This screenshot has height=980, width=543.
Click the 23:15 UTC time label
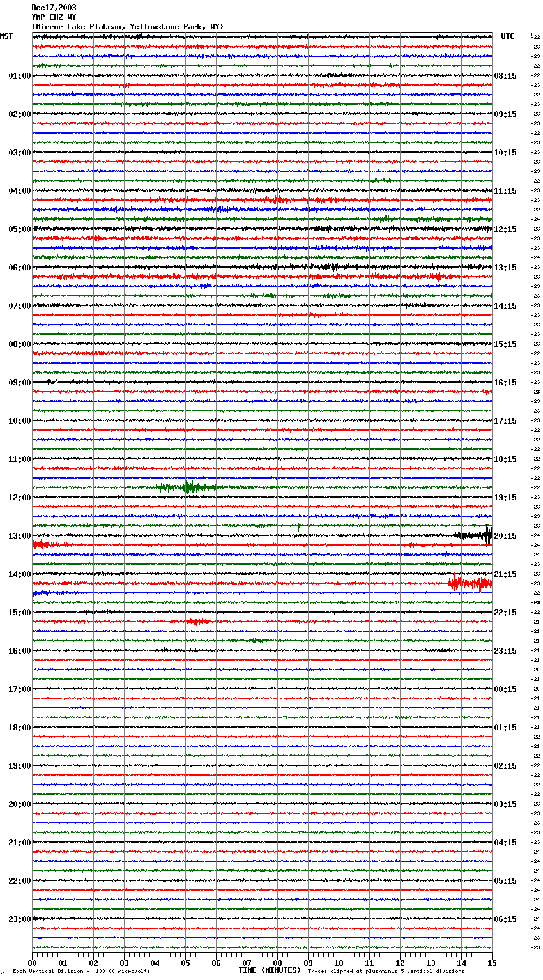(505, 651)
